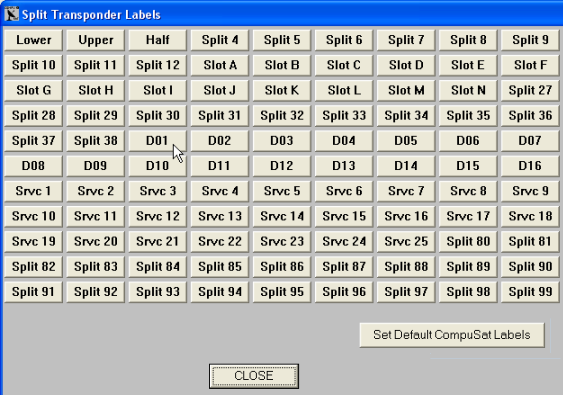Click the Srvc 24 button
This screenshot has width=563, height=395.
[x=344, y=241]
